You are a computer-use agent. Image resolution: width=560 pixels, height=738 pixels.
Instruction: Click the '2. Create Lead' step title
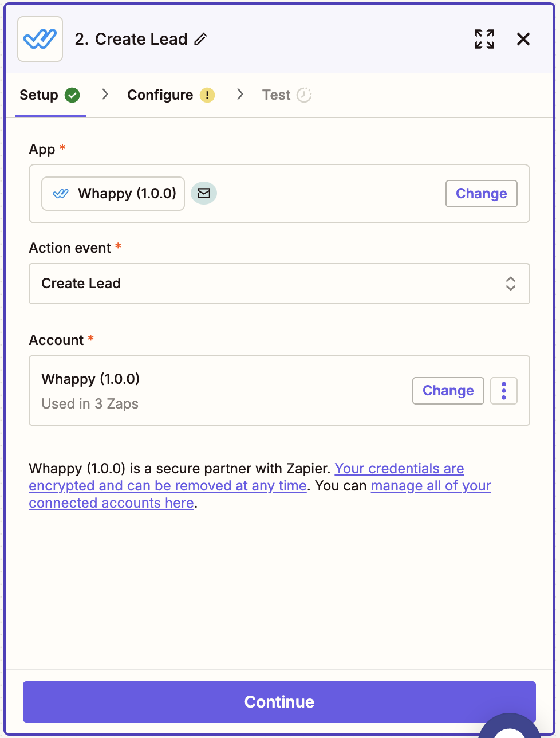[131, 39]
